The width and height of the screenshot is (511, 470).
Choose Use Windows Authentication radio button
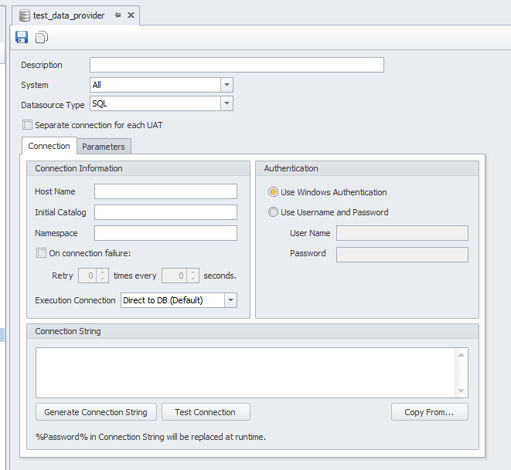tap(273, 192)
